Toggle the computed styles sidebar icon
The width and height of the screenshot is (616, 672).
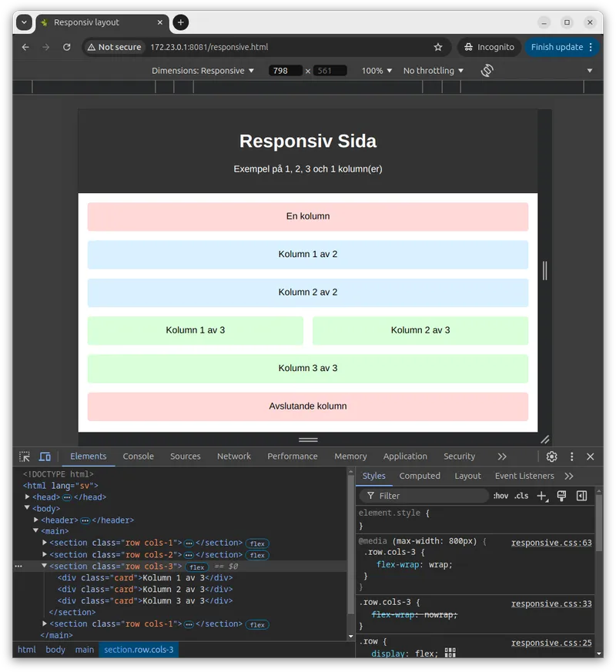[582, 496]
